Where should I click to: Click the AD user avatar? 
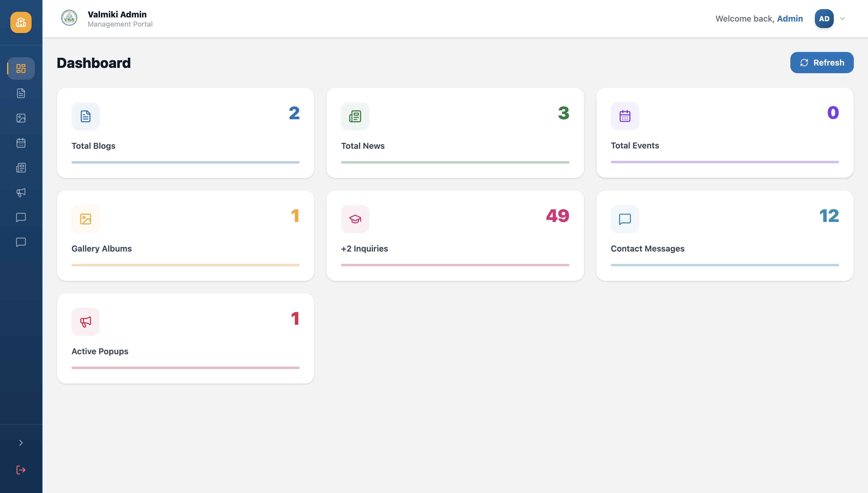click(x=824, y=19)
